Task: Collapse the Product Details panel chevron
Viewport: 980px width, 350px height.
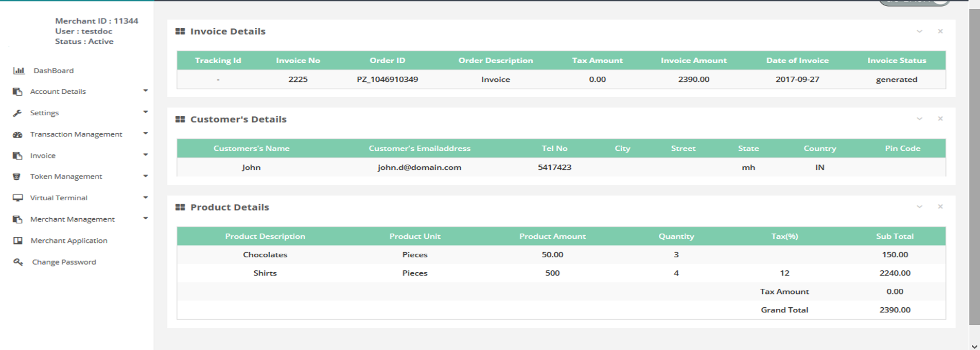Action: (919, 207)
